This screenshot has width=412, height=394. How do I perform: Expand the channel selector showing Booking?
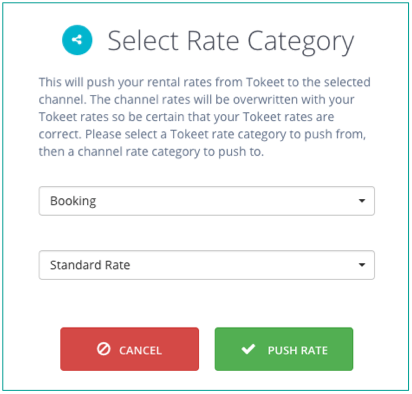(207, 201)
